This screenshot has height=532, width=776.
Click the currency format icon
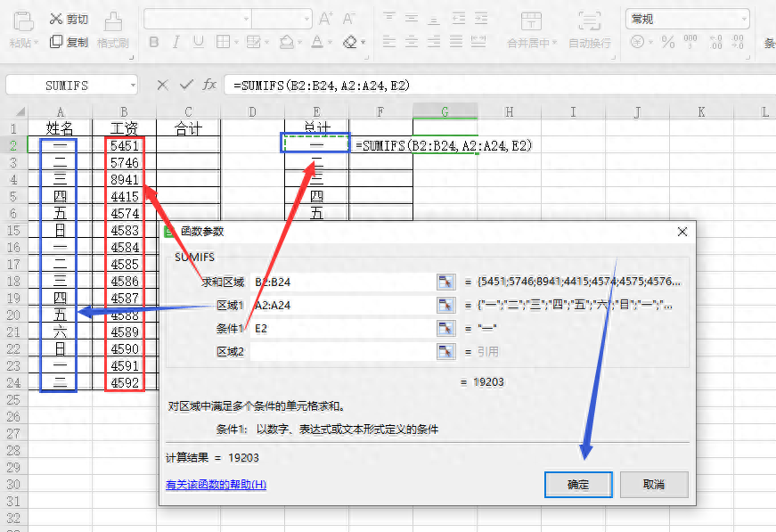click(x=637, y=42)
